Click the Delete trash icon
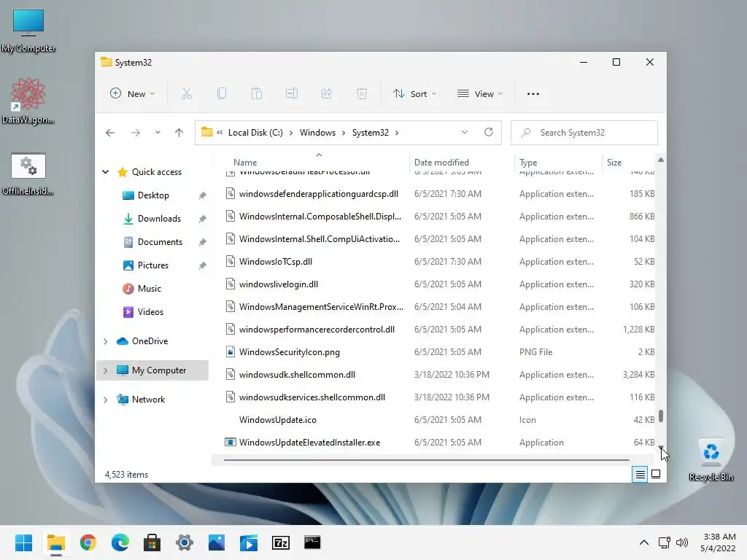Image resolution: width=747 pixels, height=560 pixels. click(362, 94)
